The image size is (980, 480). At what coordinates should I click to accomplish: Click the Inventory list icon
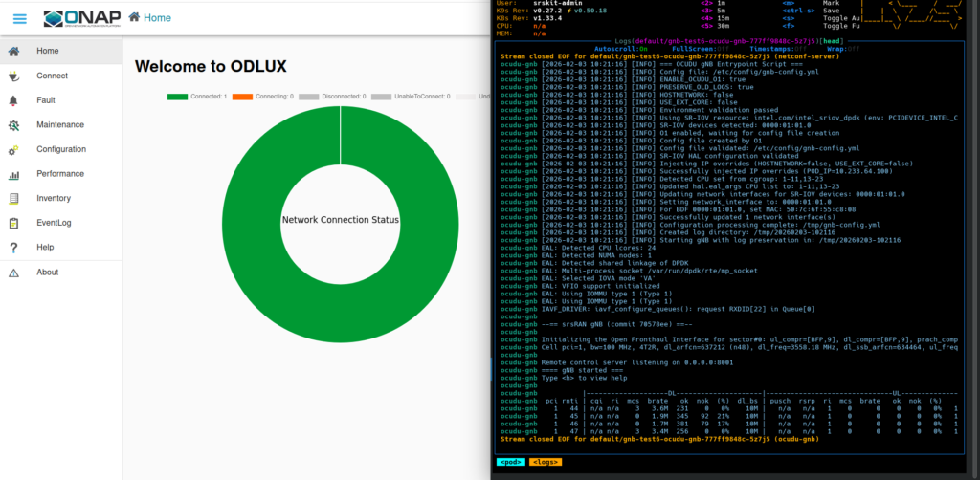pyautogui.click(x=13, y=199)
